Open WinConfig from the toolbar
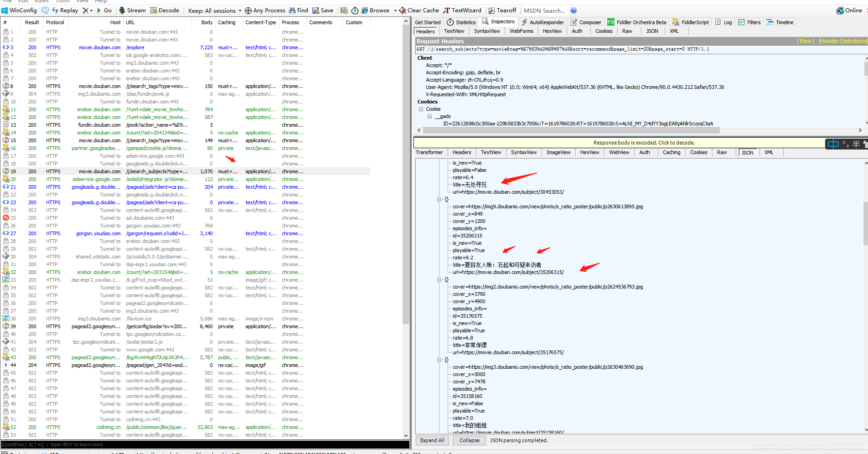Screen dimensions: 868x454 point(19,10)
